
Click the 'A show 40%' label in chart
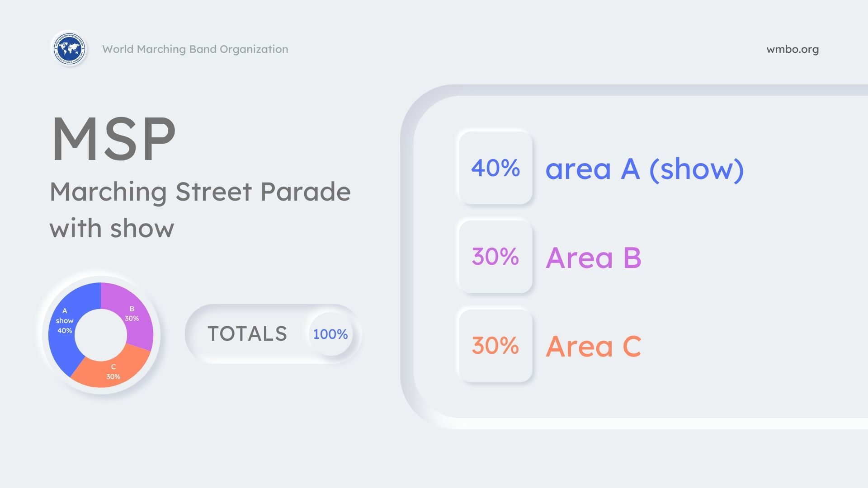65,321
